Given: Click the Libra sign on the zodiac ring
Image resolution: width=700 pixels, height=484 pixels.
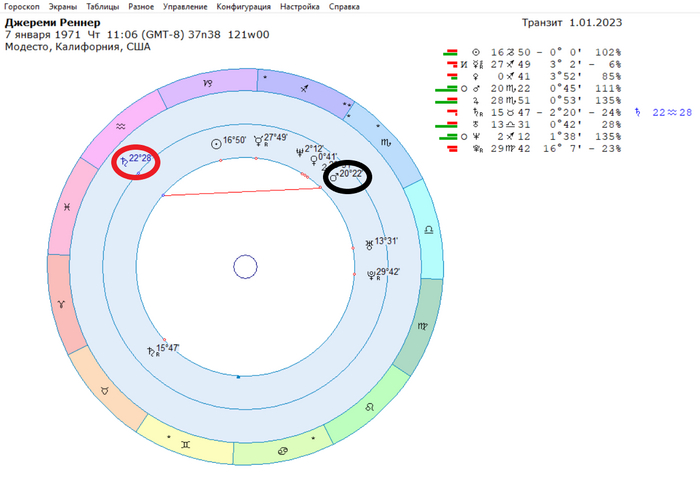Looking at the screenshot, I should (429, 230).
